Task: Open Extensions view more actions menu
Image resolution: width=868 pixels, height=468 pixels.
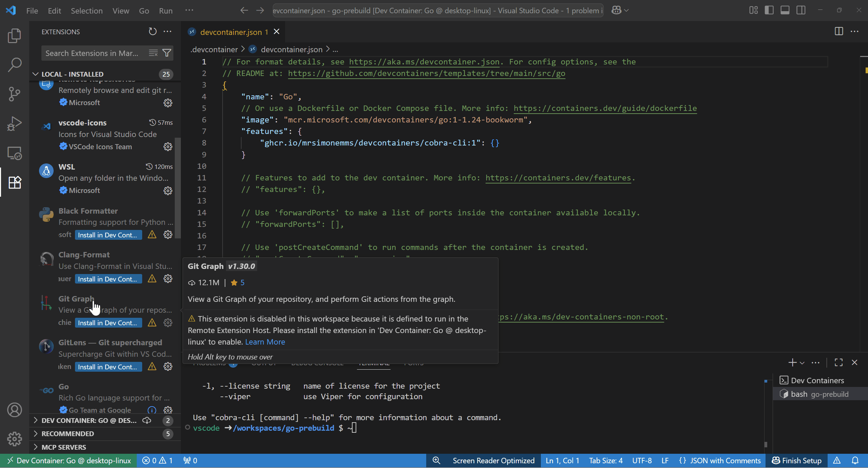Action: tap(168, 32)
